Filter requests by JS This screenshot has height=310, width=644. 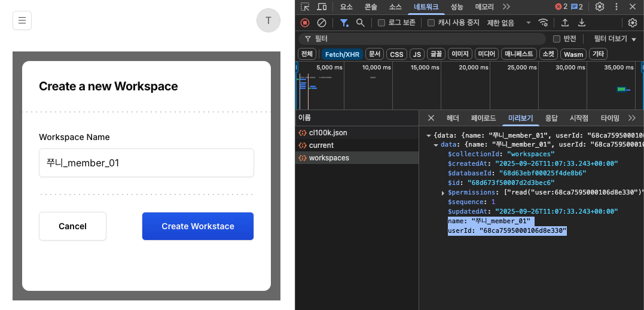click(x=417, y=54)
